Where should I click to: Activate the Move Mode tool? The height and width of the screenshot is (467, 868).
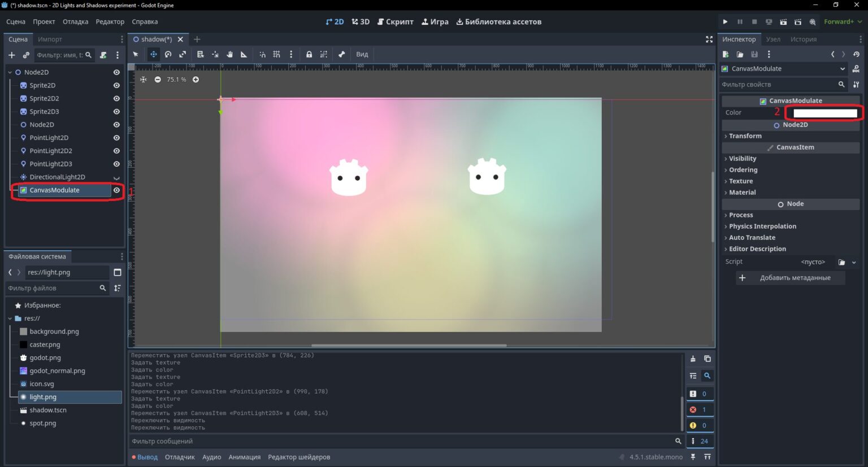153,54
